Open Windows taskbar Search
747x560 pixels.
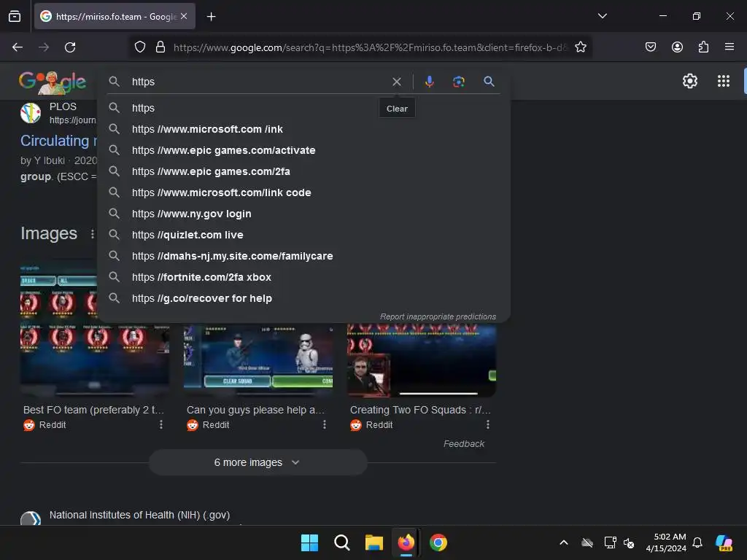pyautogui.click(x=342, y=542)
